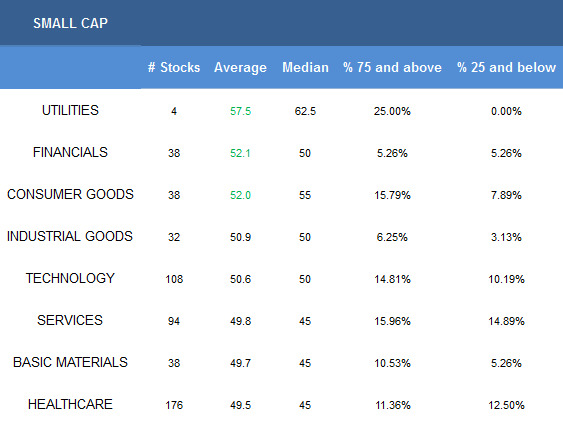Select Technology's 108 stocks count cell
Screen dimensions: 563x443
point(174,279)
